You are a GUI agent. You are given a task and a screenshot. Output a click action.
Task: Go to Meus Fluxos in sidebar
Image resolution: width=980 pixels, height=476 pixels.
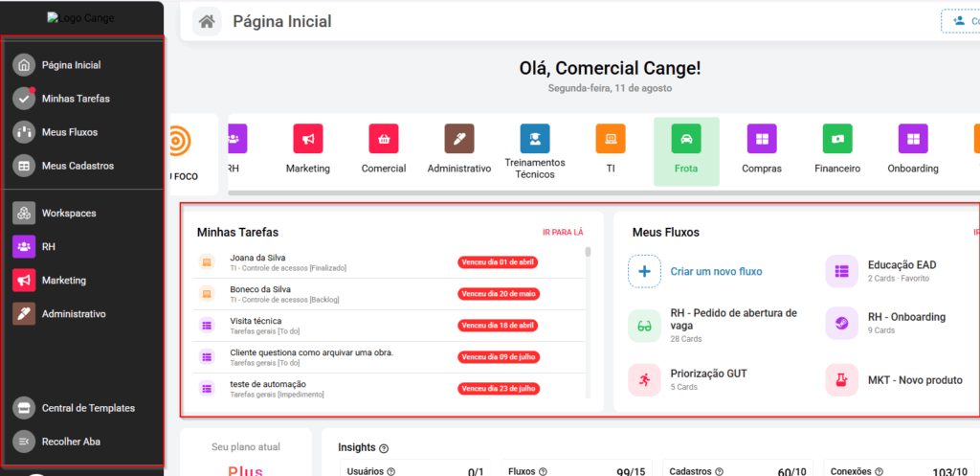click(x=70, y=132)
